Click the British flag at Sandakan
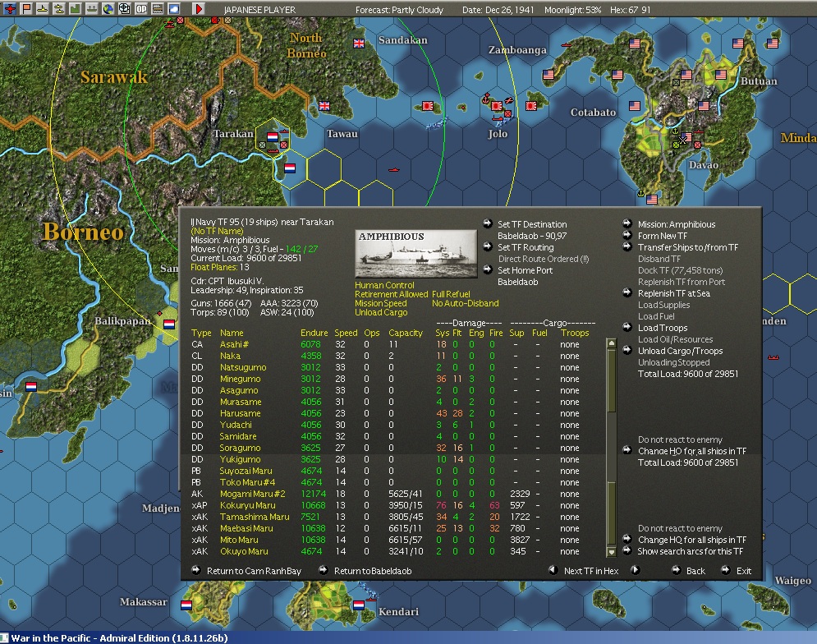 click(x=359, y=44)
